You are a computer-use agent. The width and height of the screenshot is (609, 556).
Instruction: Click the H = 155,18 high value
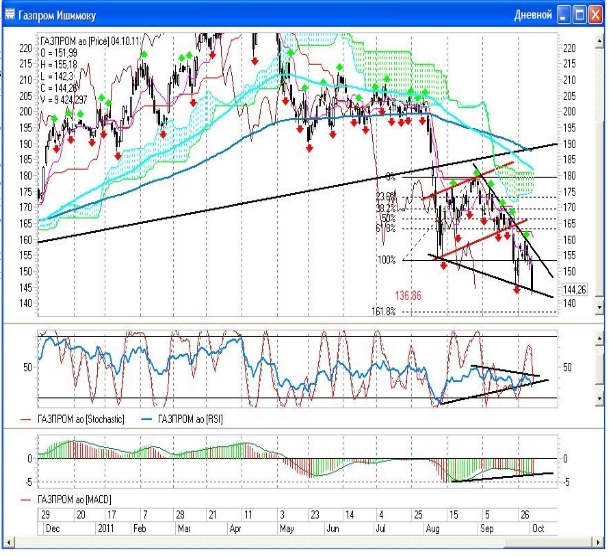(x=59, y=64)
